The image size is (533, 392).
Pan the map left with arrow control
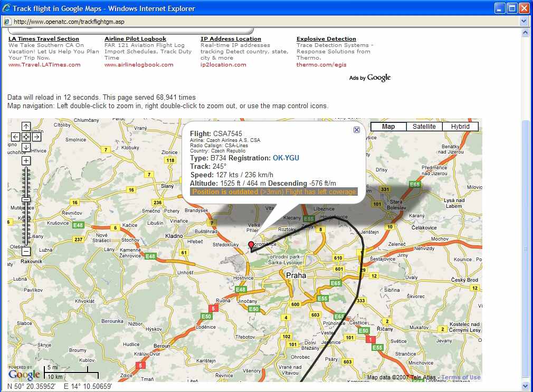coord(16,137)
